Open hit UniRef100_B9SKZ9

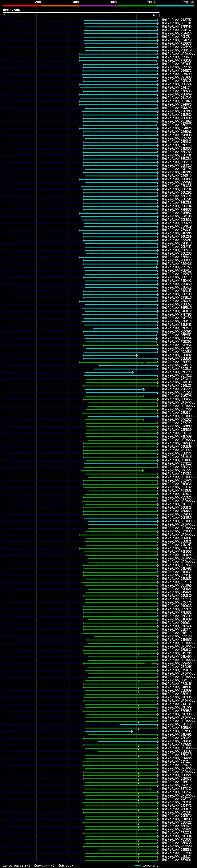pos(176,57)
